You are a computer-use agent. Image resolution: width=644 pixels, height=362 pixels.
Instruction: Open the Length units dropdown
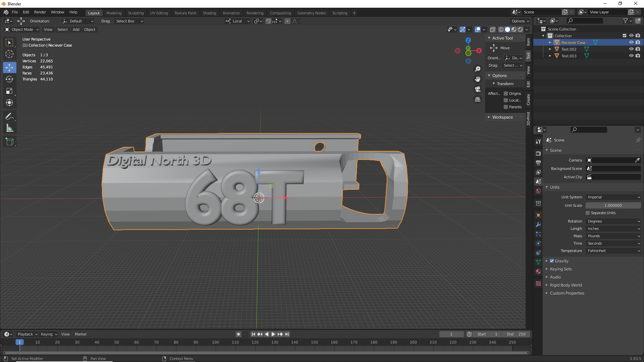tap(613, 229)
